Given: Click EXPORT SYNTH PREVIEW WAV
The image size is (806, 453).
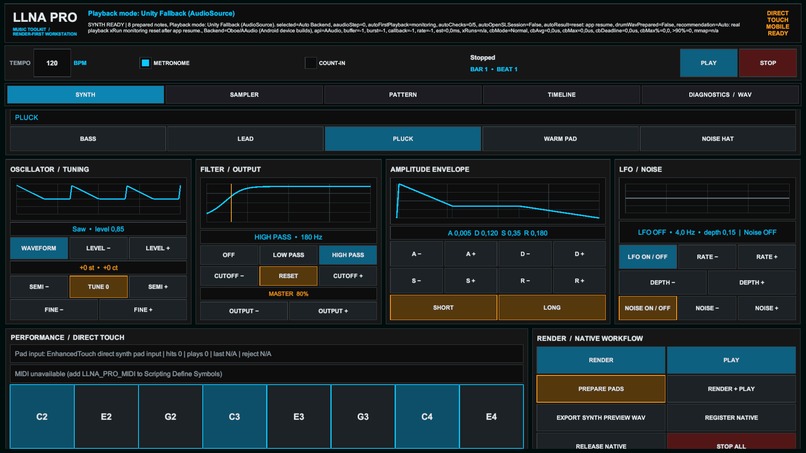Looking at the screenshot, I should tap(601, 418).
